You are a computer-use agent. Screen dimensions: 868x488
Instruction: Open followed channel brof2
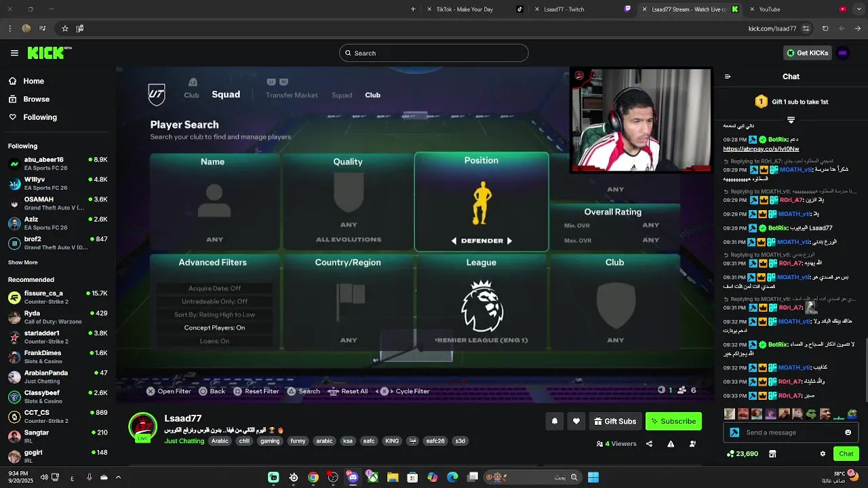[x=57, y=243]
